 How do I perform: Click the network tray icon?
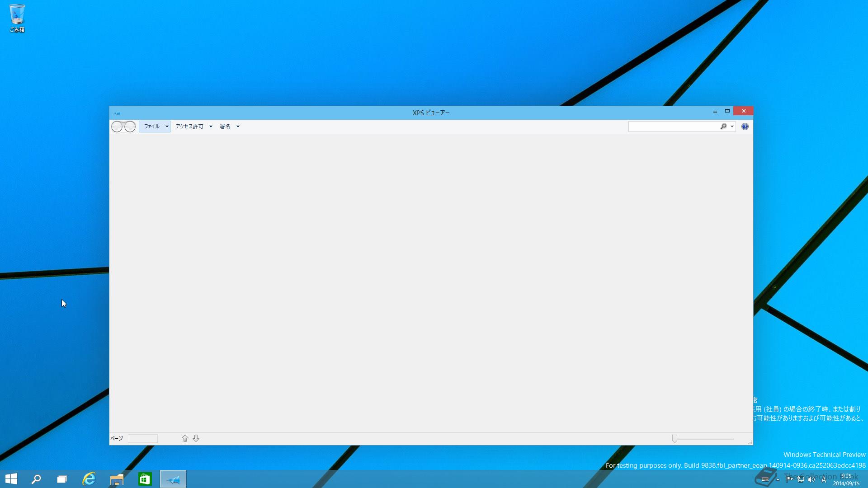pos(800,479)
